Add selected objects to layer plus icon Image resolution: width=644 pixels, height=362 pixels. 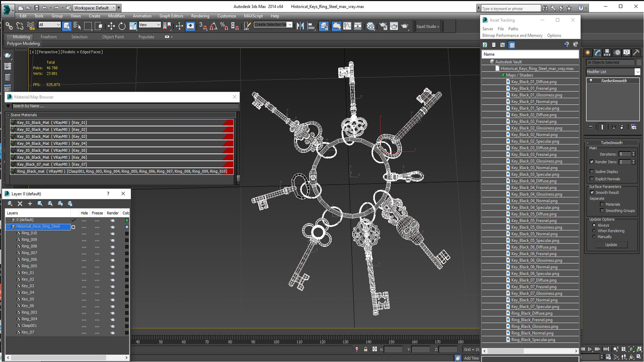pyautogui.click(x=30, y=203)
